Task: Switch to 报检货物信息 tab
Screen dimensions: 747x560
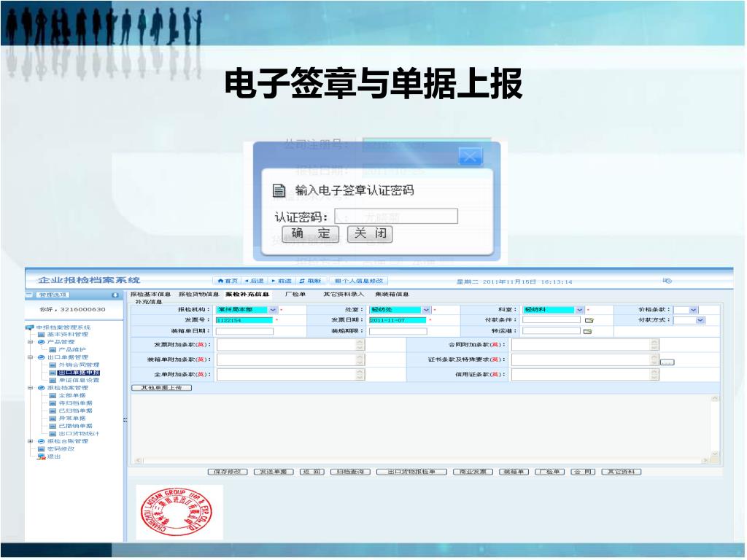Action: click(198, 295)
